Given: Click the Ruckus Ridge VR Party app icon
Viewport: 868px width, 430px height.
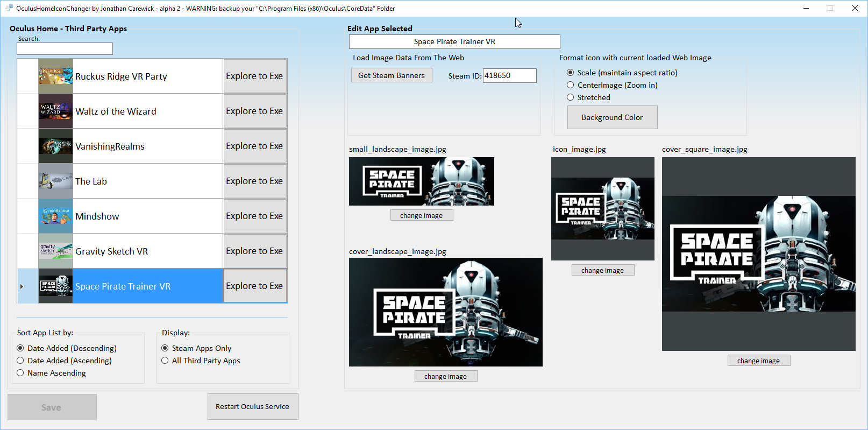Looking at the screenshot, I should click(x=55, y=76).
